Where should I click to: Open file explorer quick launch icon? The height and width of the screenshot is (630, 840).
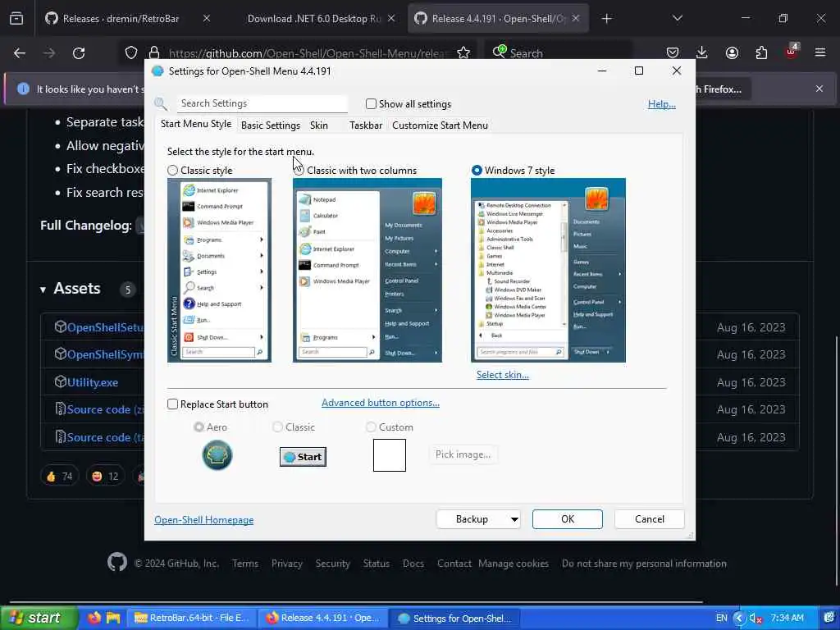click(113, 618)
